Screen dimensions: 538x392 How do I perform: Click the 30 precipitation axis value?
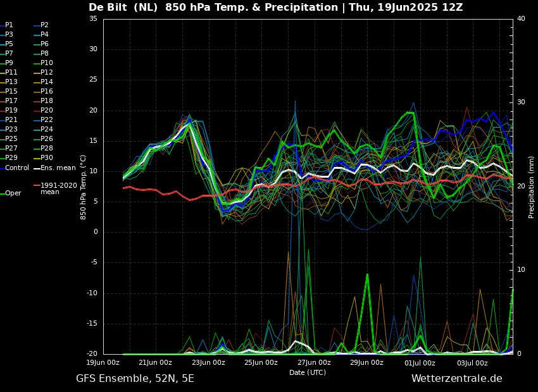point(521,102)
